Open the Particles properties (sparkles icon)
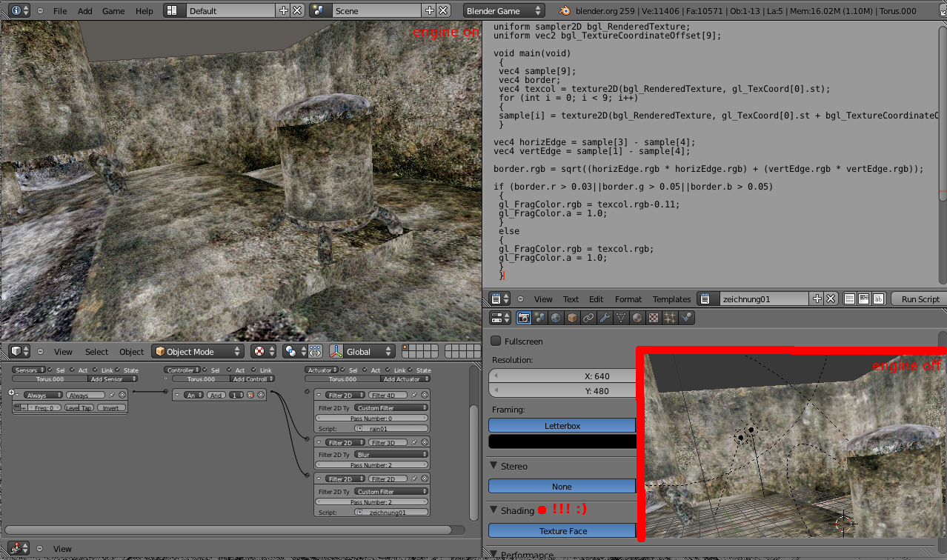947x560 pixels. pos(671,317)
